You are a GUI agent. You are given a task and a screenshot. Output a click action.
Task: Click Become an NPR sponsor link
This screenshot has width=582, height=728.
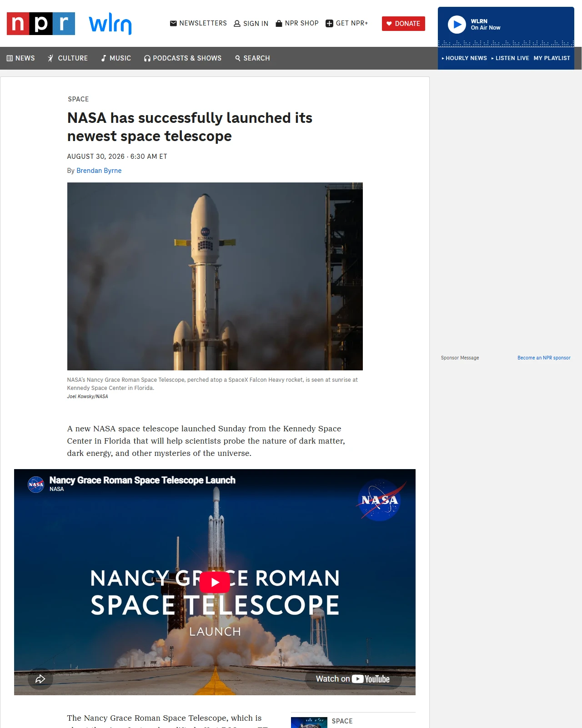544,358
